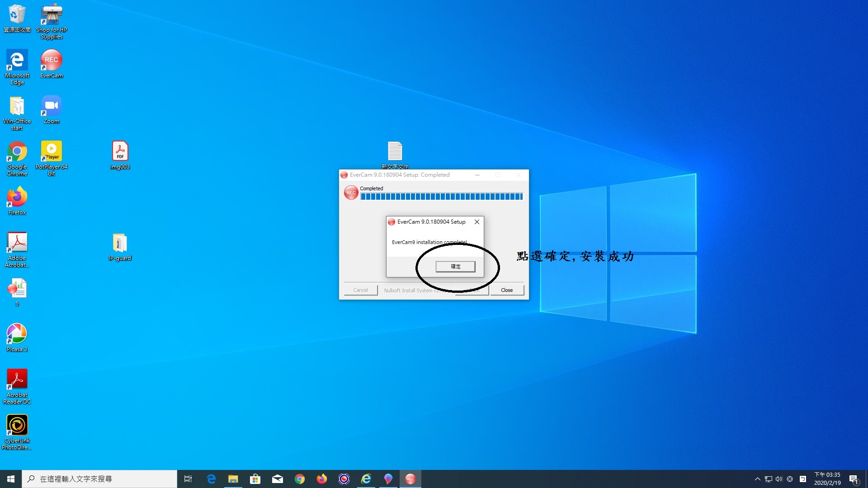
Task: Click Close in EverCam setup window
Action: (507, 290)
